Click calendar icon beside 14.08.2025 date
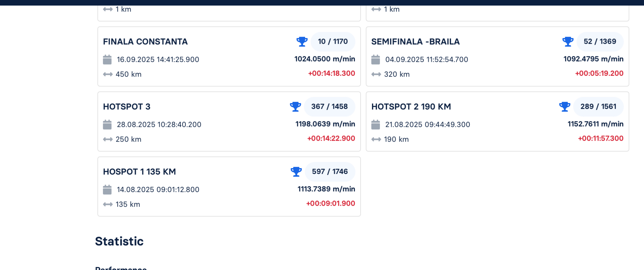644x270 pixels. (x=107, y=190)
